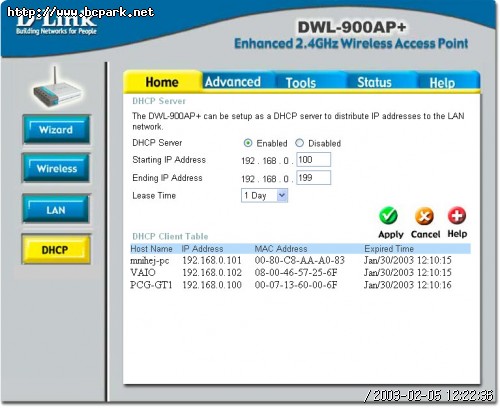
Task: Click the DHCP Server section heading
Action: coord(159,101)
